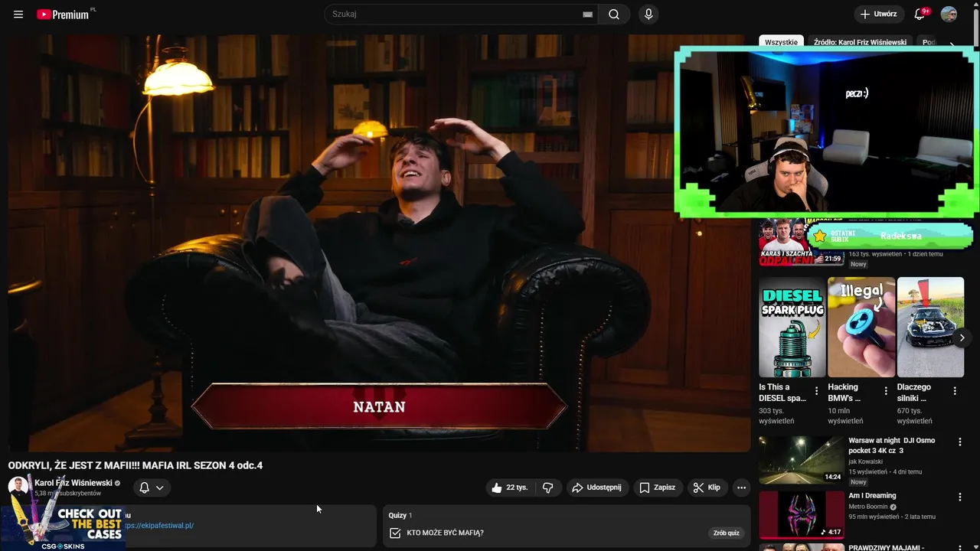Screen dimensions: 980x551
Task: Open the ekipafestiwal.pl link
Action: pos(159,526)
